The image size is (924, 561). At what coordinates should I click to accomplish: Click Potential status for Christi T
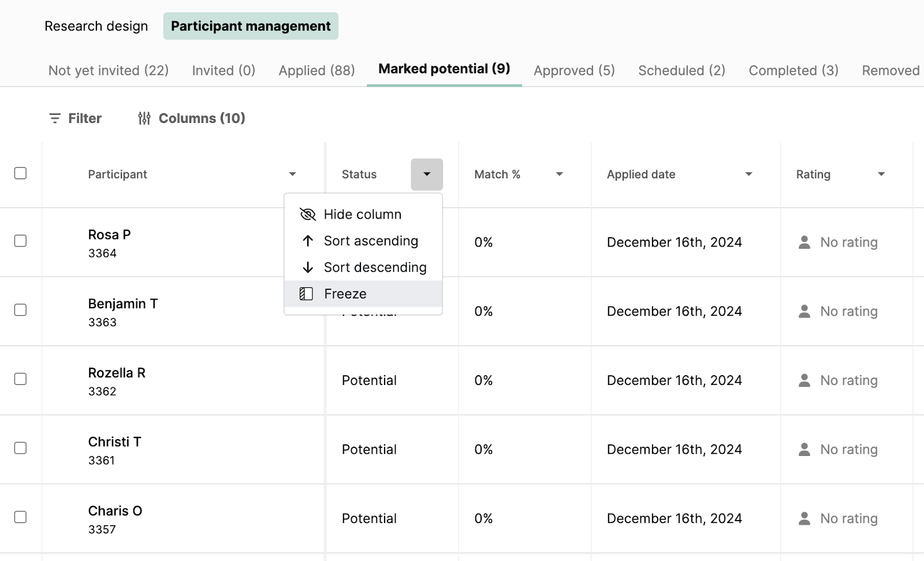[369, 449]
